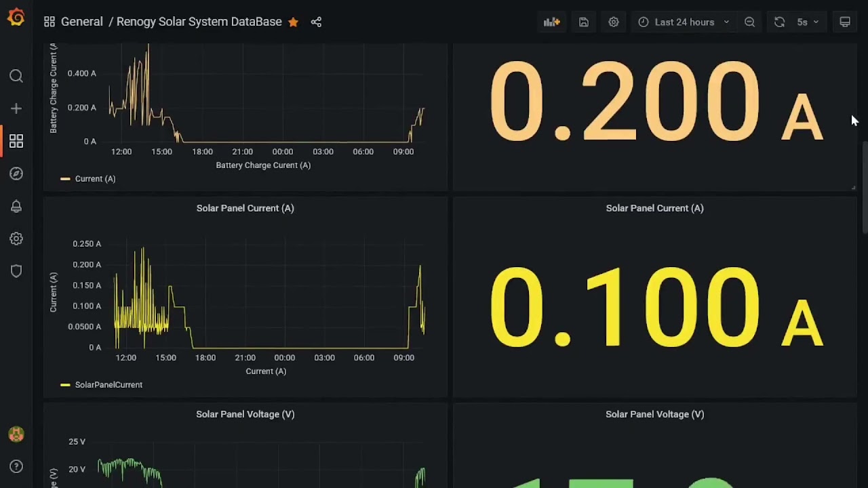Image resolution: width=868 pixels, height=488 pixels.
Task: Click Renogy Solar System DataBase title
Action: click(x=199, y=22)
